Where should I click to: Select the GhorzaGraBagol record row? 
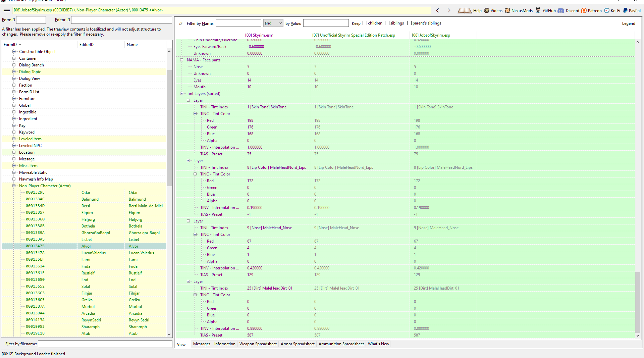(x=84, y=233)
